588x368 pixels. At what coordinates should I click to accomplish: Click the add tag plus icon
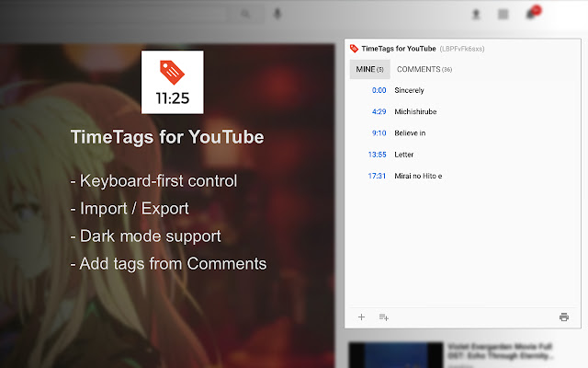coord(361,316)
